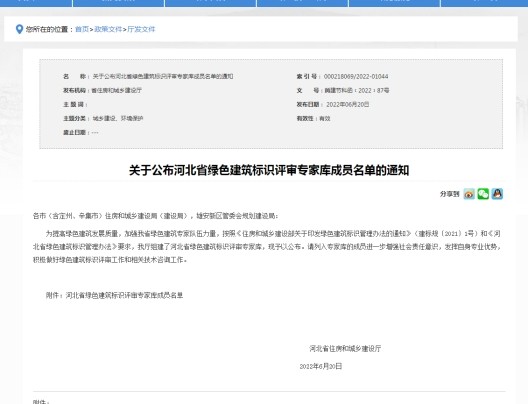Open the 附件 expert list attachment line

114,296
